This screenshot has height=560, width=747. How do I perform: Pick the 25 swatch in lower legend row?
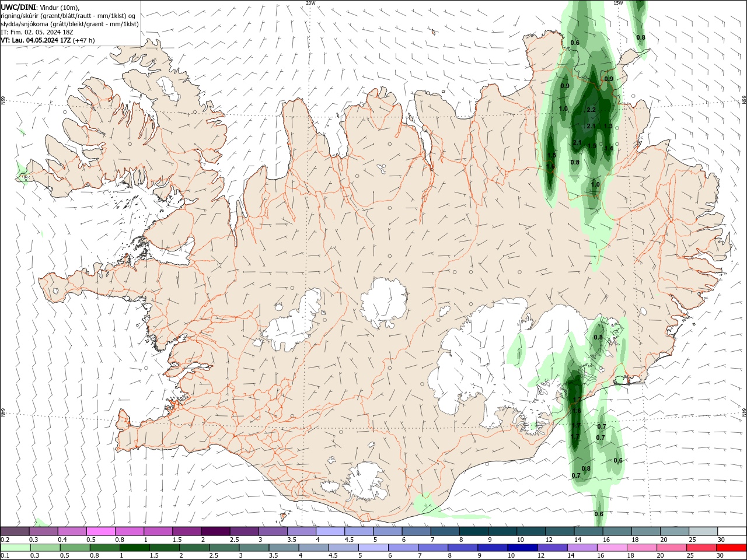pyautogui.click(x=701, y=547)
